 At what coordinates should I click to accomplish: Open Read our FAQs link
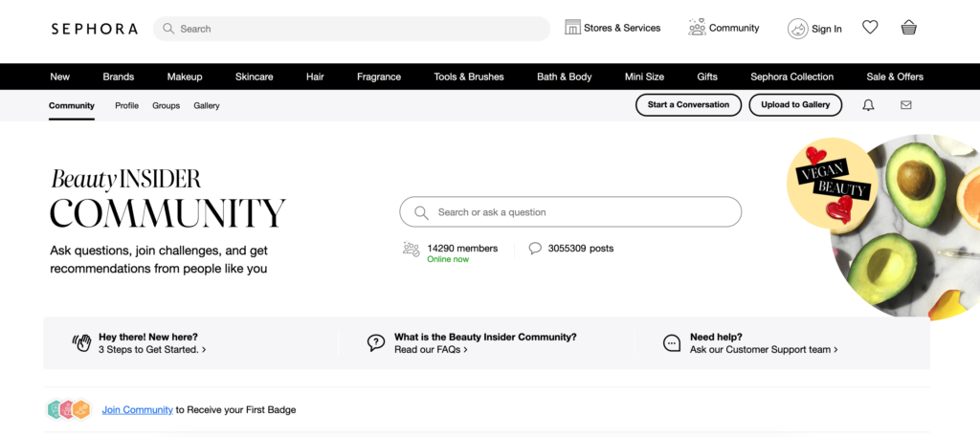[431, 350]
